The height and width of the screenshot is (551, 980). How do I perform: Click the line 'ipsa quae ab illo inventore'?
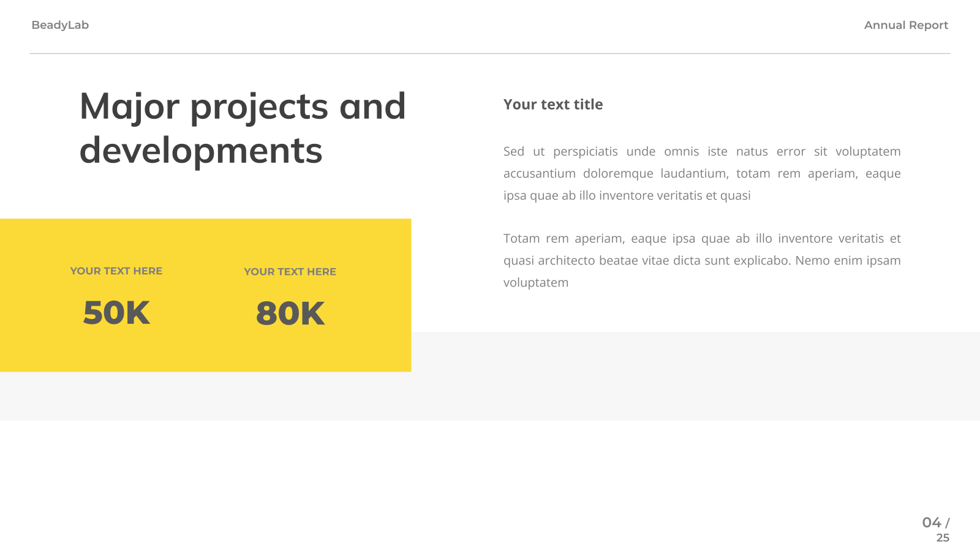click(627, 195)
